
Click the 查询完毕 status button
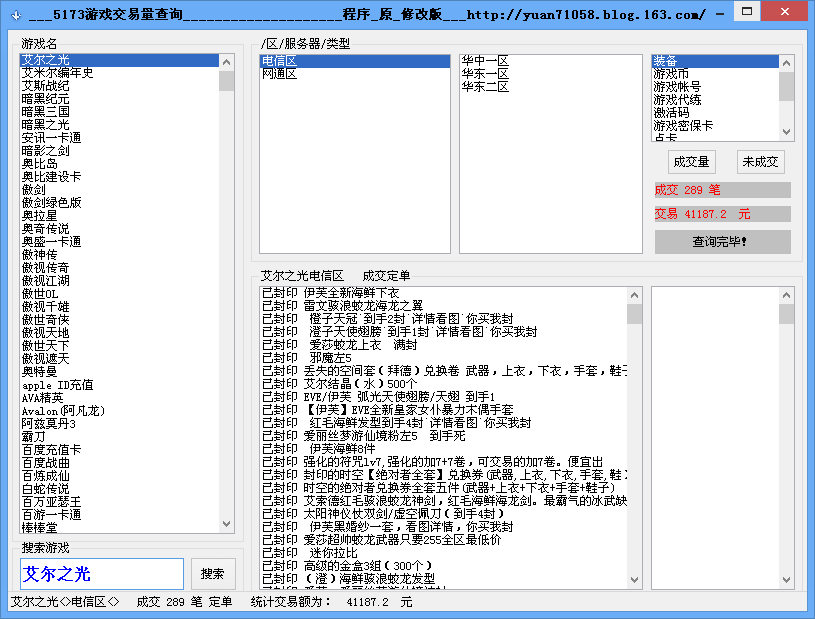coord(722,242)
